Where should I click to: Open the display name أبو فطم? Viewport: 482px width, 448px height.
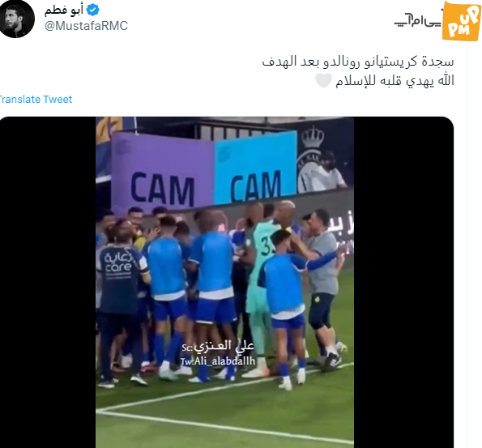pos(64,11)
